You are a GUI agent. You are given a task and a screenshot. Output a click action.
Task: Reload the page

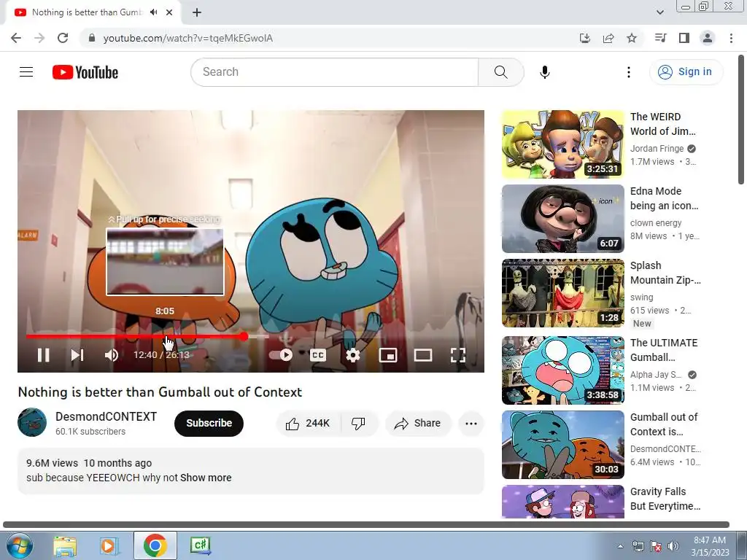(x=63, y=38)
